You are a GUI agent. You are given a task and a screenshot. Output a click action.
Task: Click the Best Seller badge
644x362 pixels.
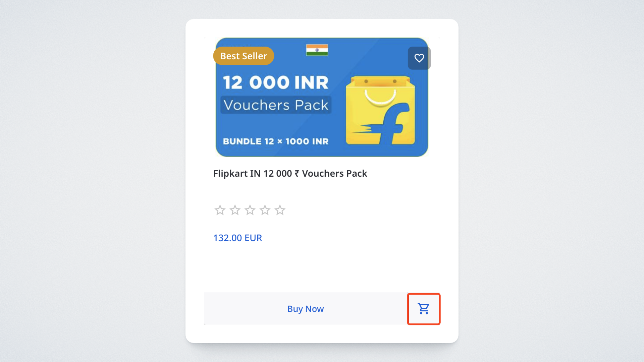(244, 56)
